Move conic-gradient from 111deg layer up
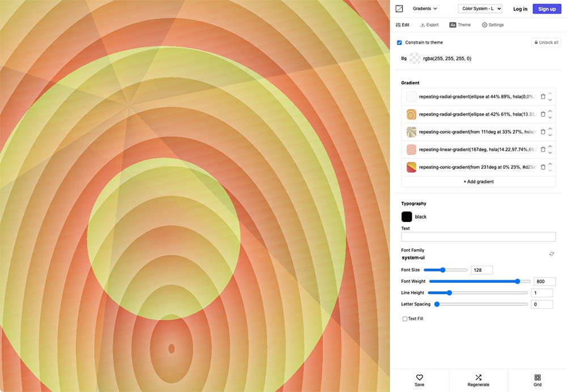Screen dimensions: 567x392 click(550, 129)
